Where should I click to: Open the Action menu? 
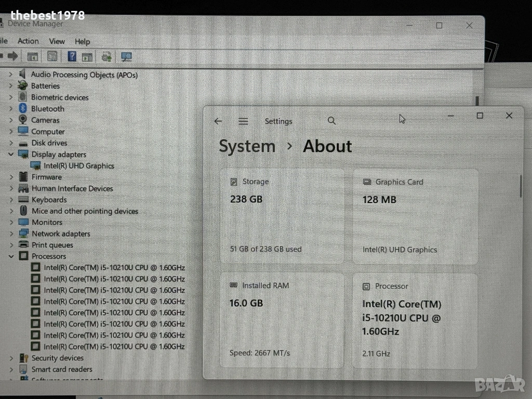coord(28,42)
